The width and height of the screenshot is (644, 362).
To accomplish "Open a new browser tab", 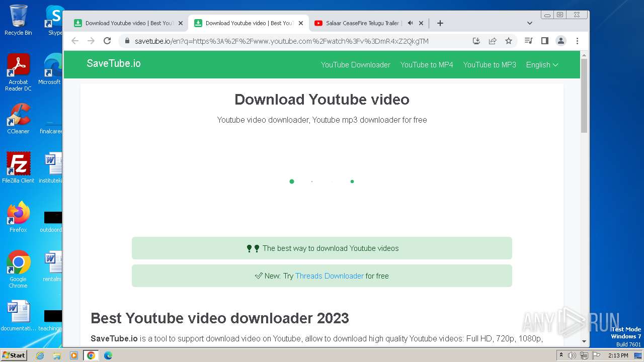I will tap(440, 23).
